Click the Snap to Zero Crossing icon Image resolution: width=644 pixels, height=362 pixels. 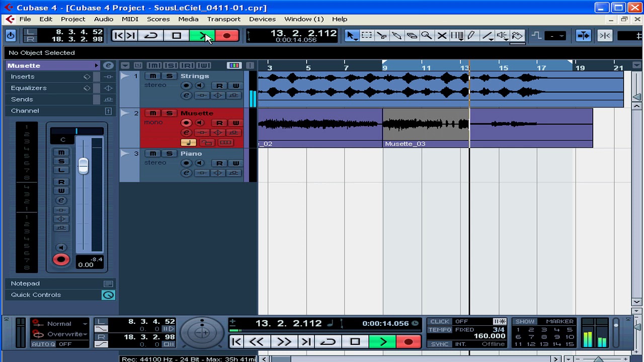[x=605, y=36]
